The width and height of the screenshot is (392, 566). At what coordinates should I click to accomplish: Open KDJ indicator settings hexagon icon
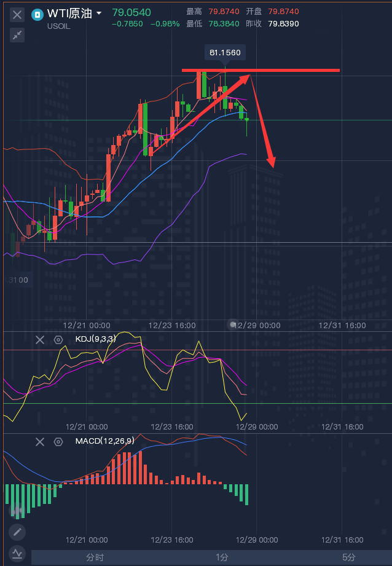tap(58, 340)
